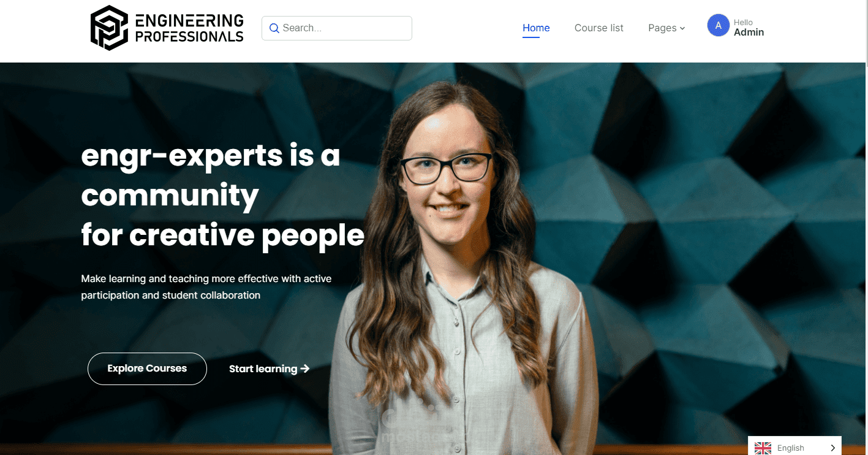Focus the Search input field
The width and height of the screenshot is (868, 455).
337,28
